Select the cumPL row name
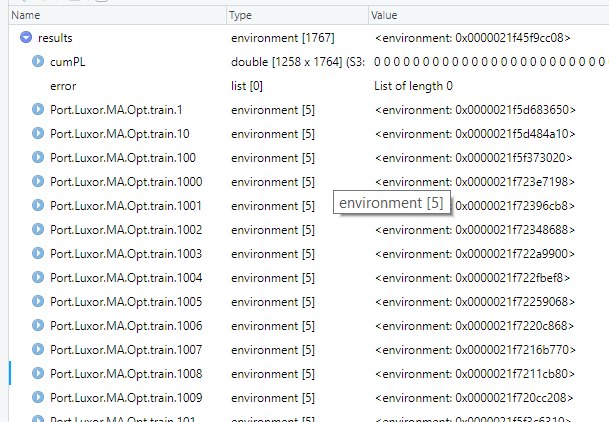The image size is (609, 422). [68, 62]
